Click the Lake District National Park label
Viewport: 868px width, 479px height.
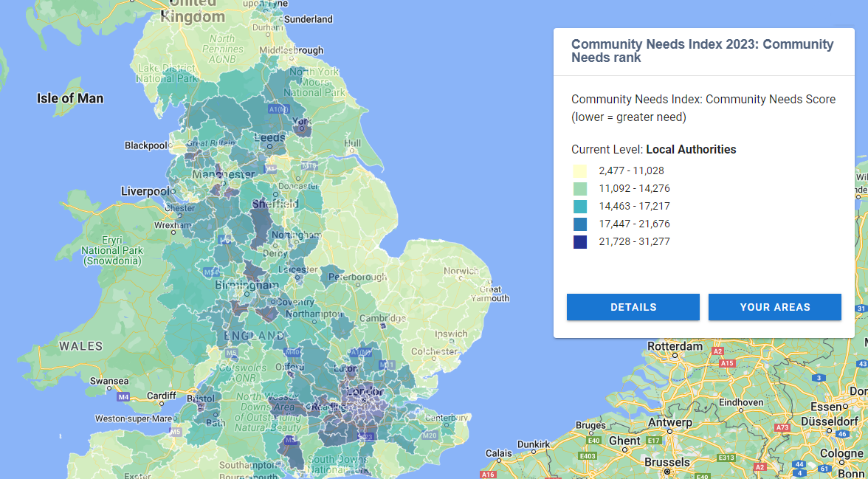click(166, 71)
